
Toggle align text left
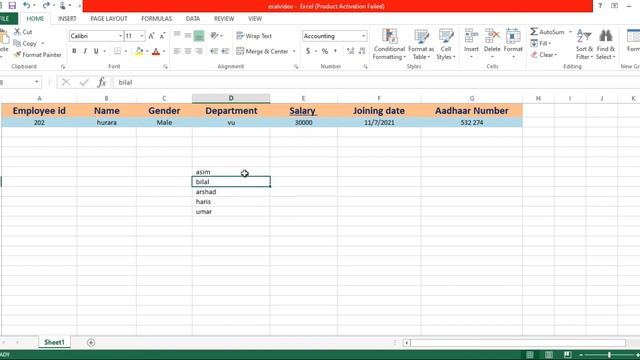[177, 51]
